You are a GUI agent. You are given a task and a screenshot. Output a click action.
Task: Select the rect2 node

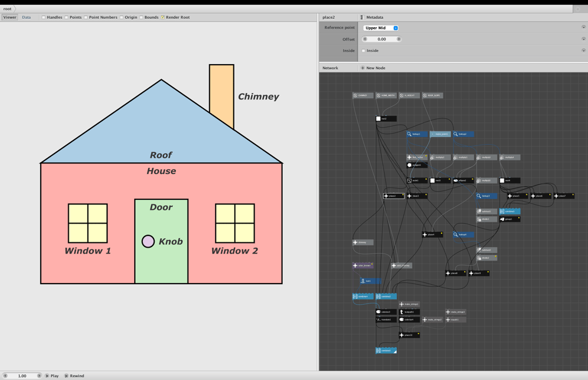pyautogui.click(x=386, y=119)
